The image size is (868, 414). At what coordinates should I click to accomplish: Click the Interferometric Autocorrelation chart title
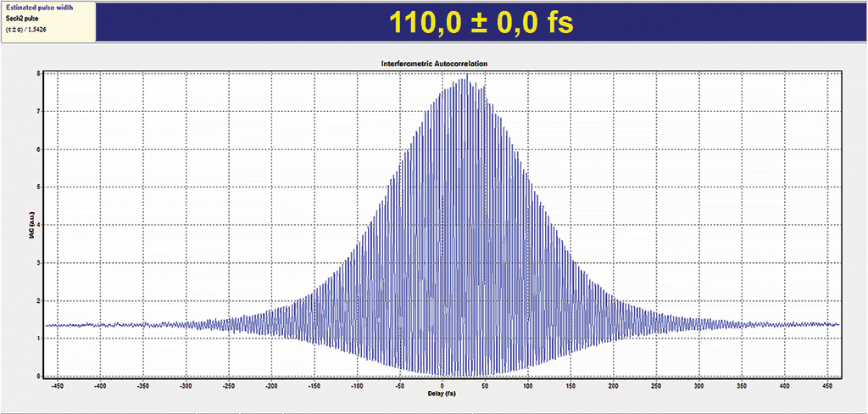pyautogui.click(x=441, y=64)
